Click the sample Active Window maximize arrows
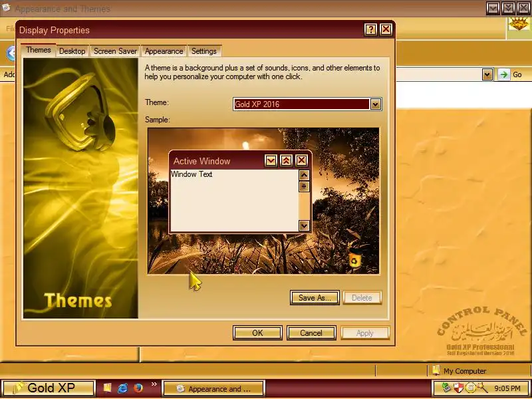Viewport: 532px width, 399px height. click(286, 160)
